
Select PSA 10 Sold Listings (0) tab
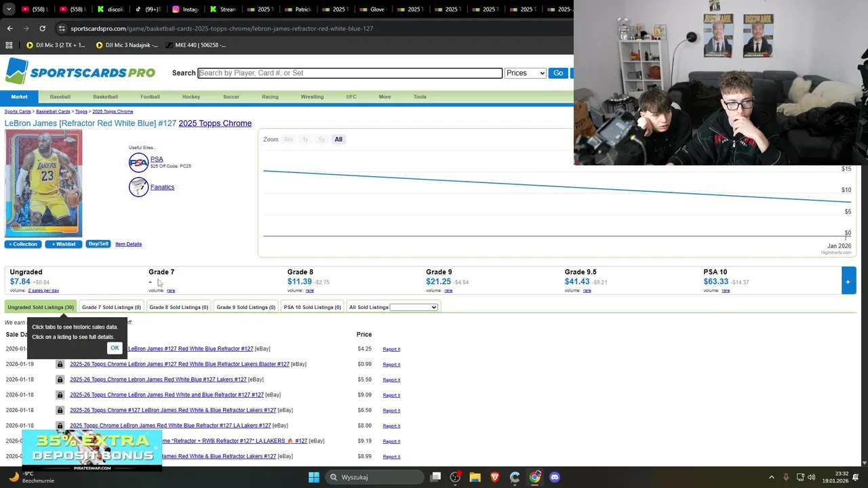click(312, 307)
